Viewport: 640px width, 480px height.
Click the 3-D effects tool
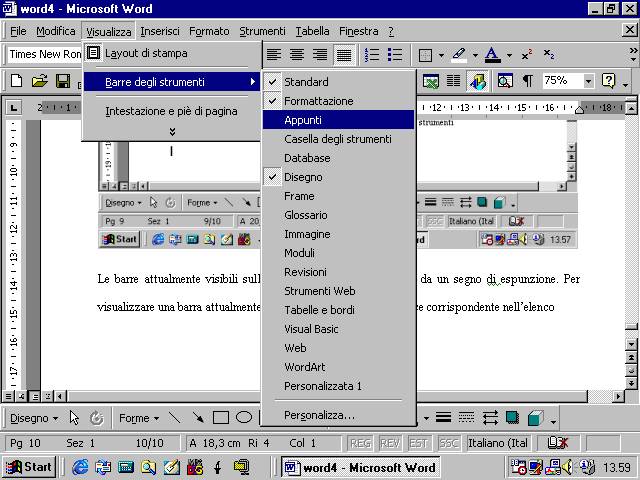pyautogui.click(x=536, y=418)
